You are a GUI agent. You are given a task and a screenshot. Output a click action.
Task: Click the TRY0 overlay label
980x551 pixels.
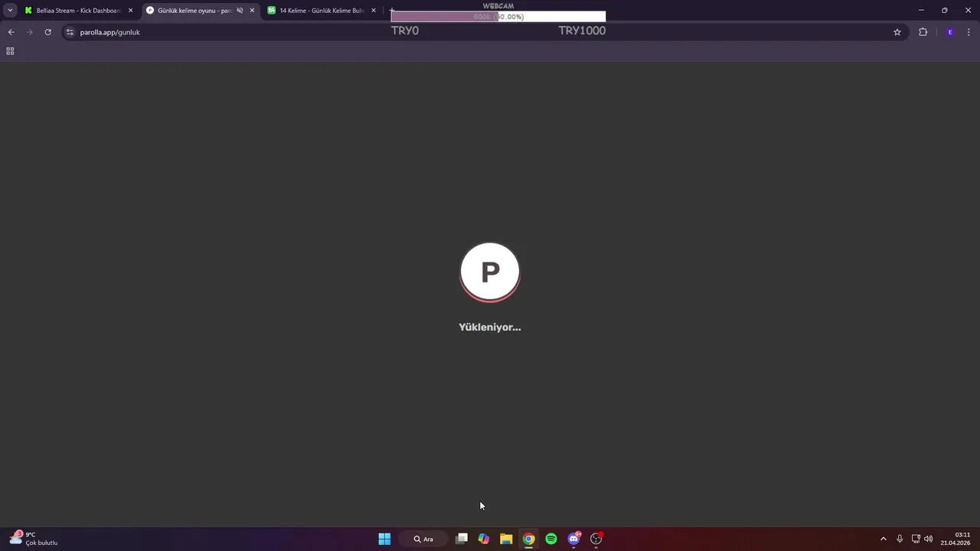coord(405,31)
